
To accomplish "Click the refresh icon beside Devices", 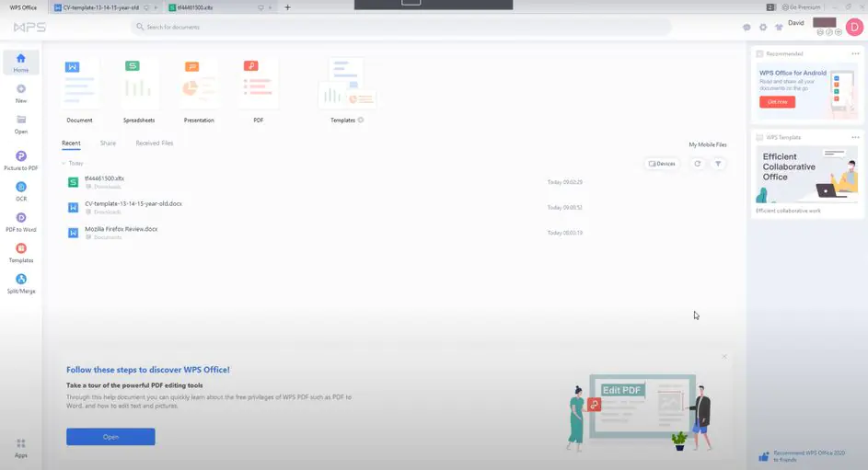I will point(698,164).
